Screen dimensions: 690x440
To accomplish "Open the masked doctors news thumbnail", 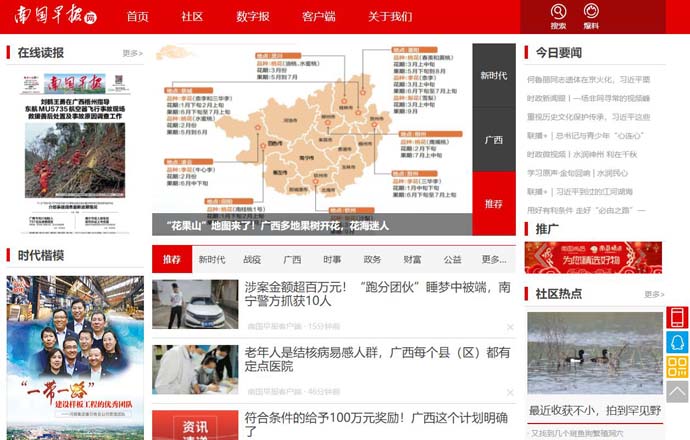I will pyautogui.click(x=195, y=370).
